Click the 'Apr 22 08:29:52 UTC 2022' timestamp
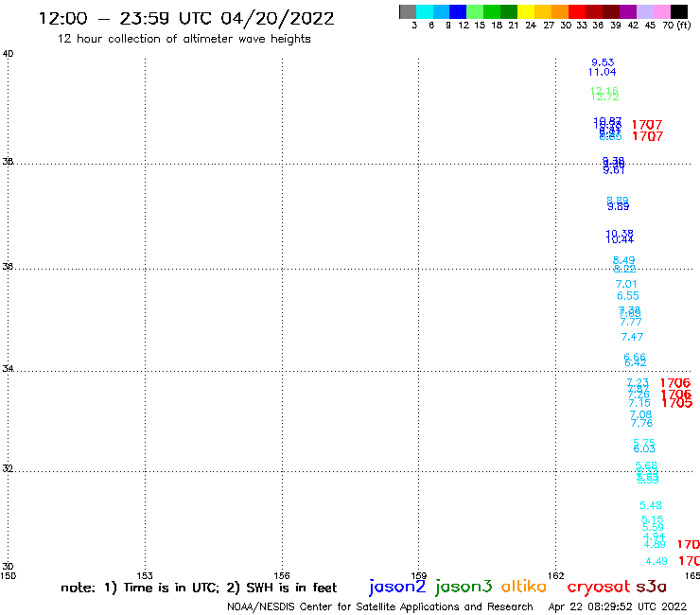 (x=618, y=606)
